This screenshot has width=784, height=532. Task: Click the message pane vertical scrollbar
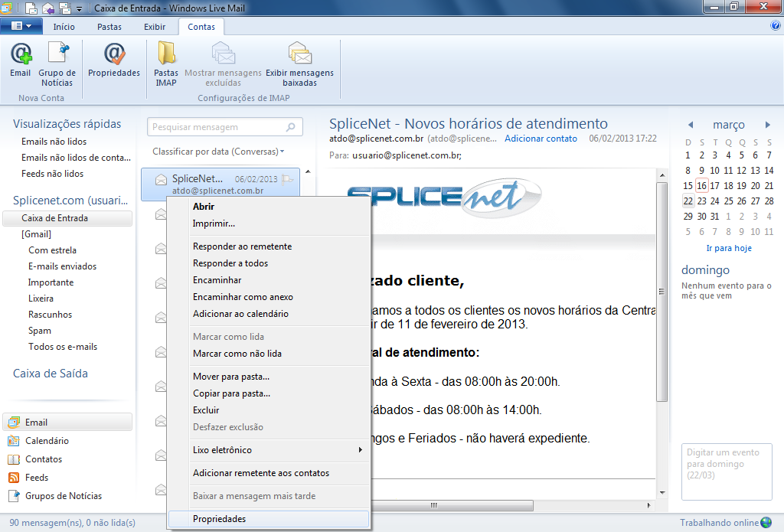662,292
